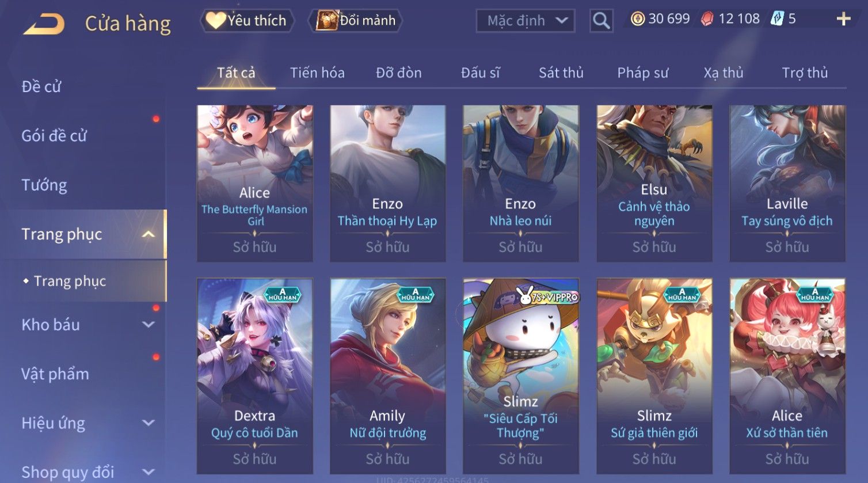This screenshot has height=483, width=868.
Task: Open Gói đề cử in sidebar
Action: (54, 136)
